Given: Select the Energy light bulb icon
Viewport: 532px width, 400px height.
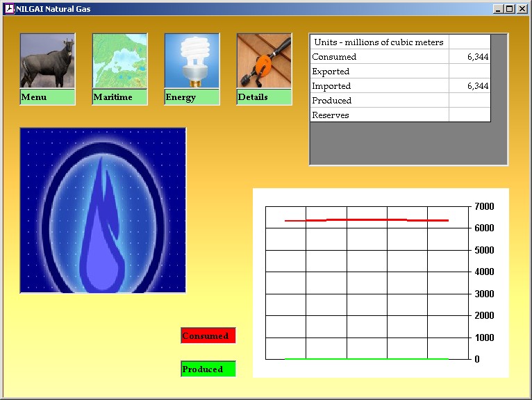Looking at the screenshot, I should (192, 61).
